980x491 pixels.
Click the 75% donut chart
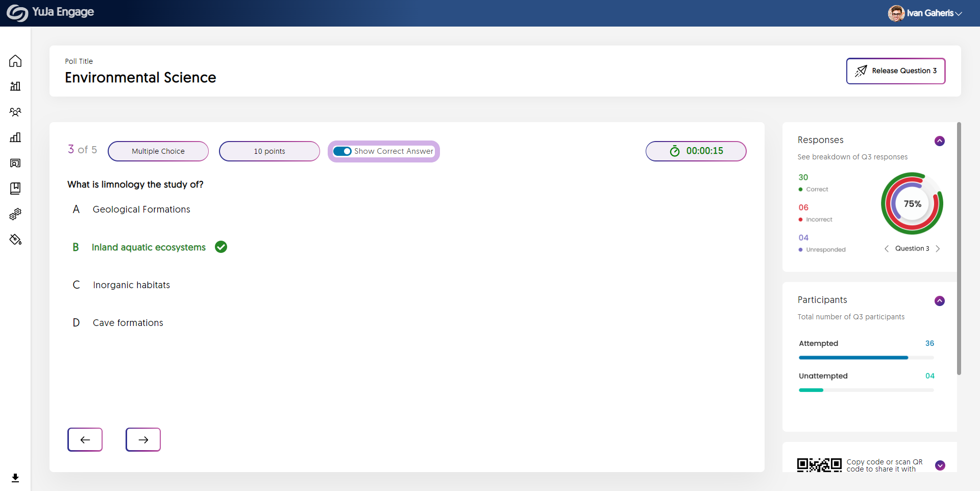point(912,203)
